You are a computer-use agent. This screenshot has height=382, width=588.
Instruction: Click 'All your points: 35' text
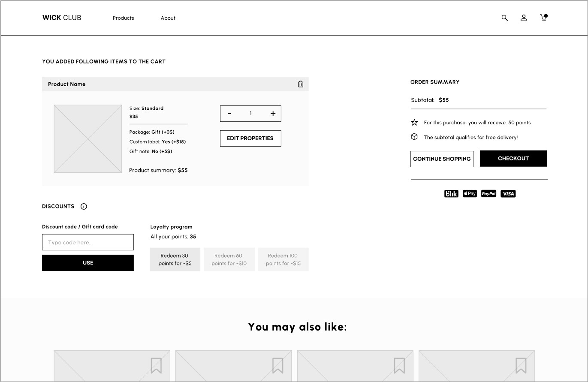pos(173,237)
